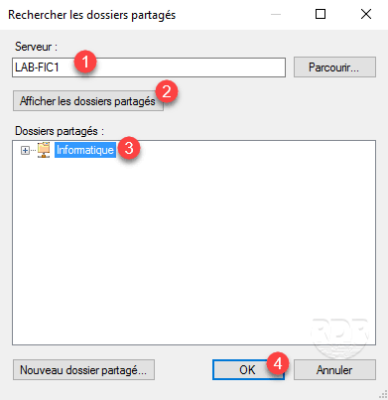Click the resize grip in dialog corner

[383, 395]
